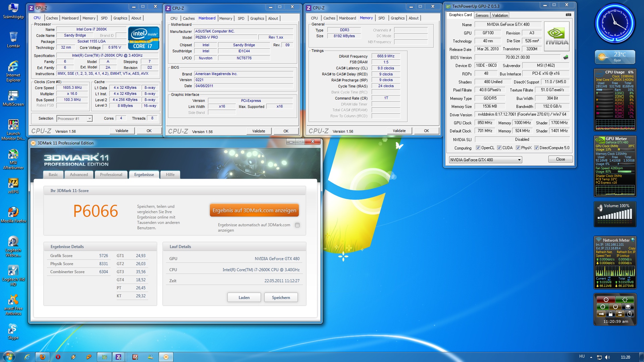Click the GPU-Z screenshot camera icon
The height and width of the screenshot is (362, 644).
(x=568, y=15)
